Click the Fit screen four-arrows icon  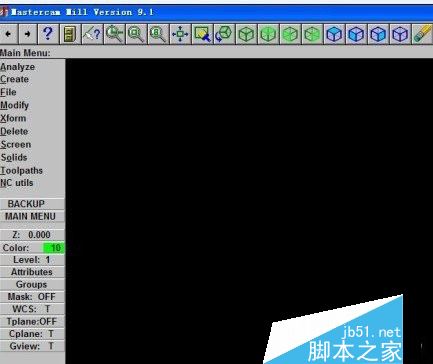click(x=180, y=34)
